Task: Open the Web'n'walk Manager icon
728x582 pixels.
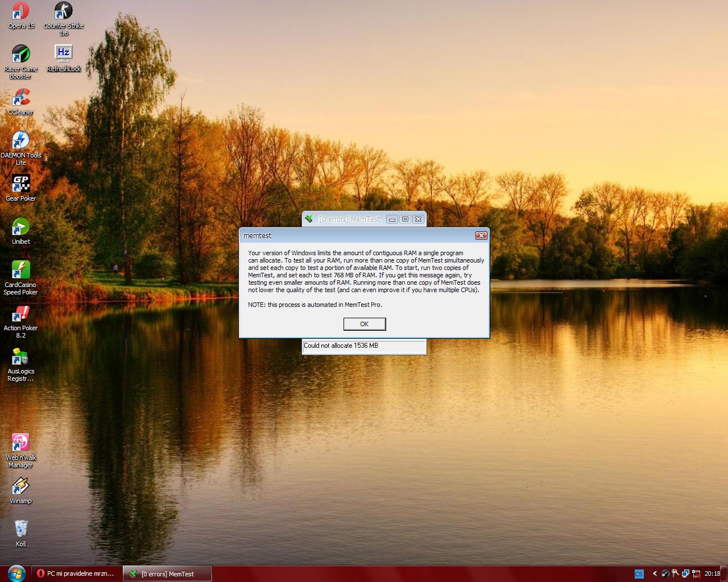Action: pos(21,443)
